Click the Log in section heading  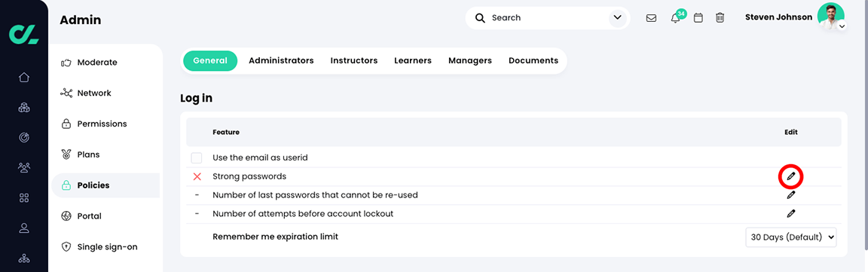click(196, 99)
